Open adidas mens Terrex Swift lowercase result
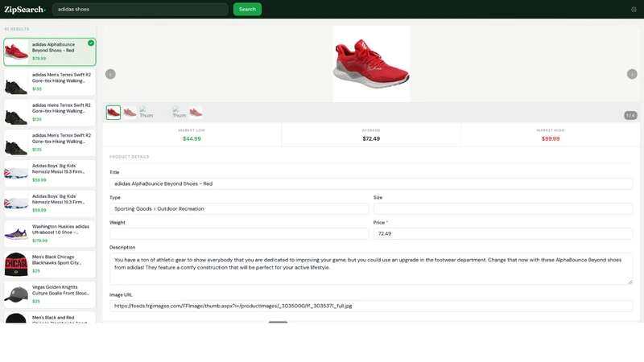The width and height of the screenshot is (644, 362). coord(50,113)
